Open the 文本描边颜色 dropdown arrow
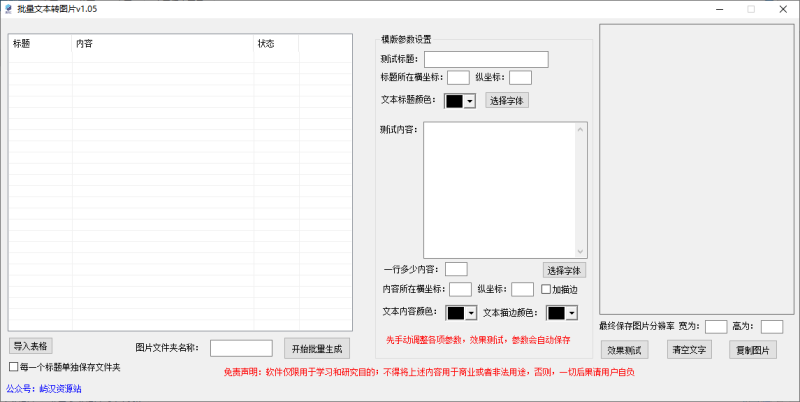 coord(571,313)
